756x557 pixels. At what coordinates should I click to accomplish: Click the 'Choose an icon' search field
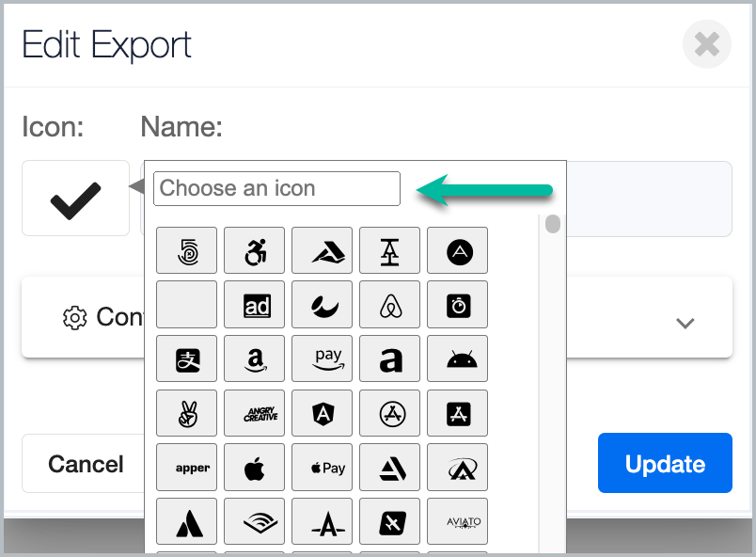coord(276,188)
